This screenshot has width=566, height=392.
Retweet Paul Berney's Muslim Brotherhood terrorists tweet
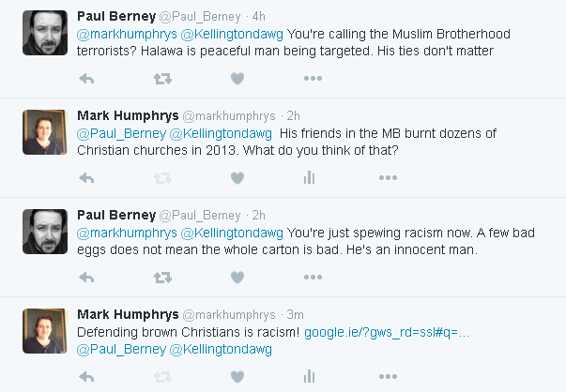coord(162,79)
